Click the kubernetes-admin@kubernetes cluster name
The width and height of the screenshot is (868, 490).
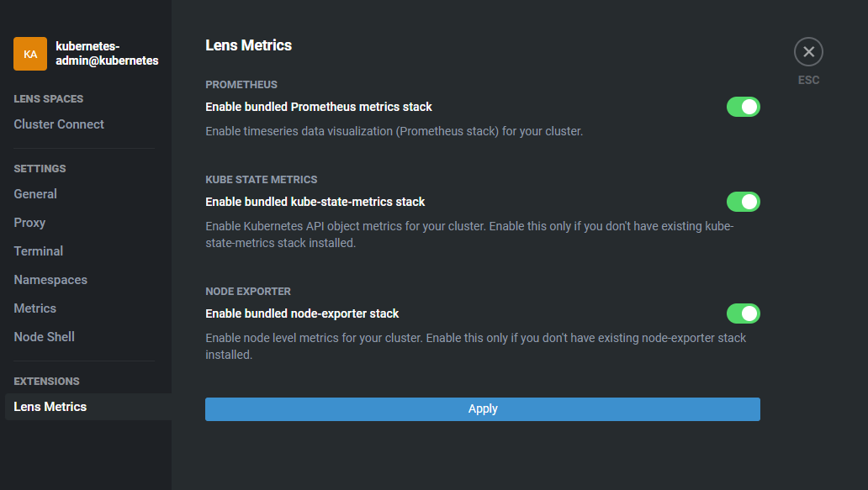(x=107, y=54)
